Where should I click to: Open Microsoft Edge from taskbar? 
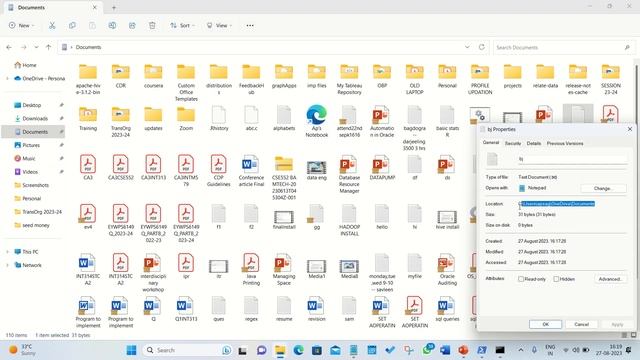[298, 350]
